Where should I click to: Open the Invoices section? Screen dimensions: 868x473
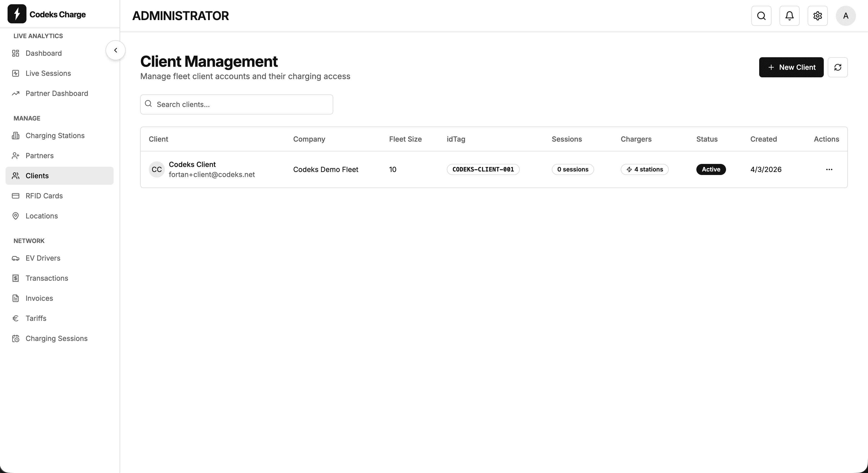pyautogui.click(x=39, y=298)
